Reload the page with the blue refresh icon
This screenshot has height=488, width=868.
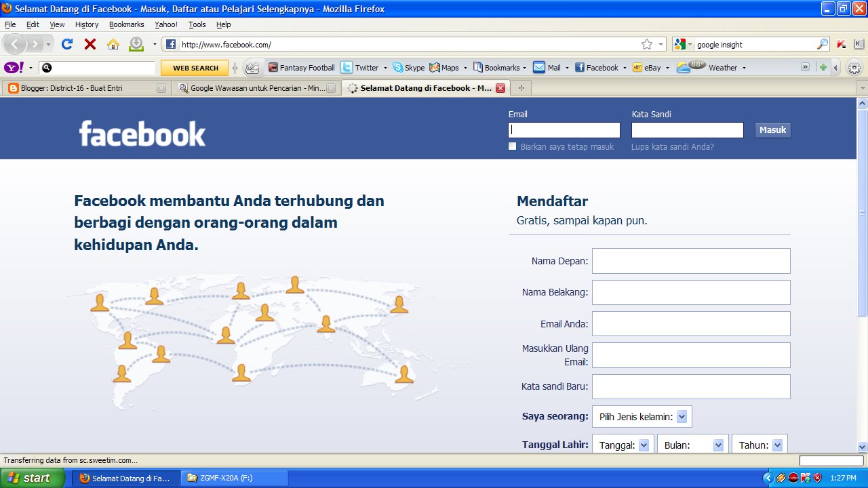[67, 44]
